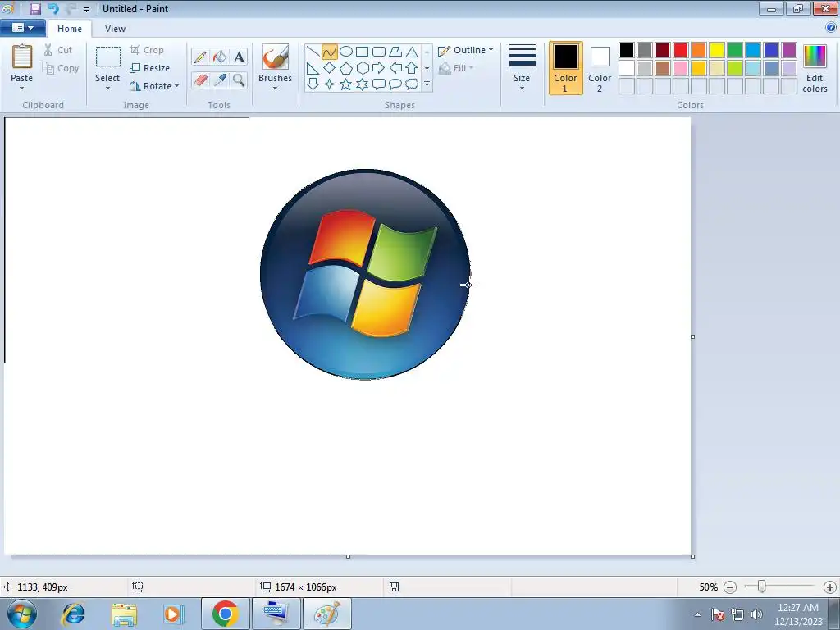Pick the red color swatch
840x630 pixels.
[x=681, y=50]
